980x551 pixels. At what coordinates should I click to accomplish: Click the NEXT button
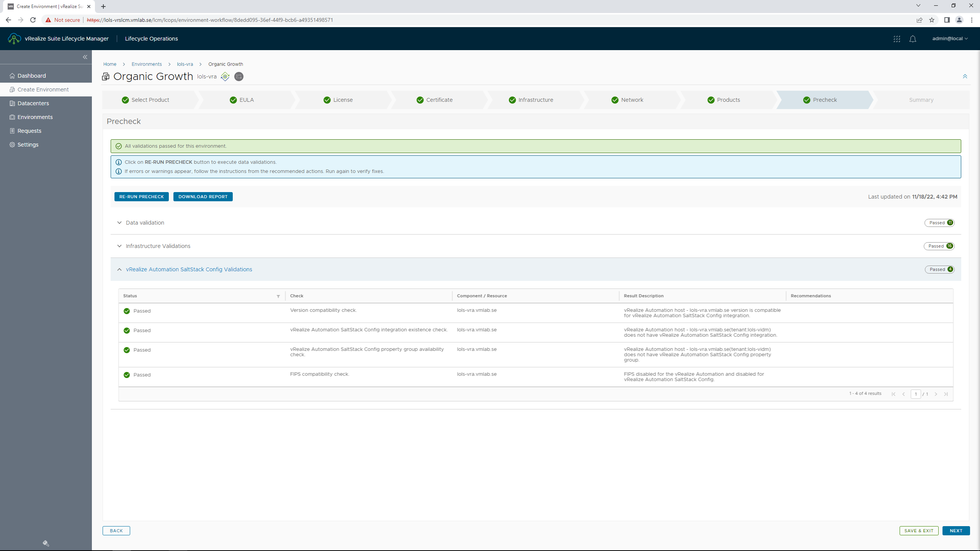tap(956, 531)
